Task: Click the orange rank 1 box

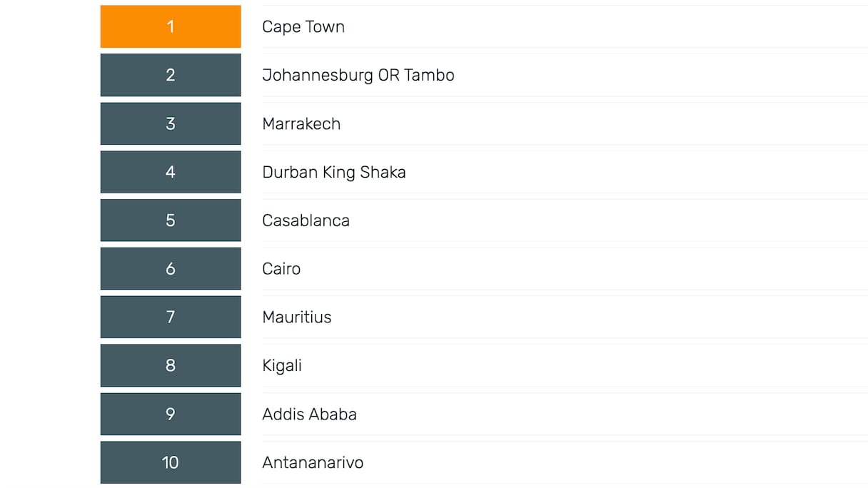Action: (171, 26)
